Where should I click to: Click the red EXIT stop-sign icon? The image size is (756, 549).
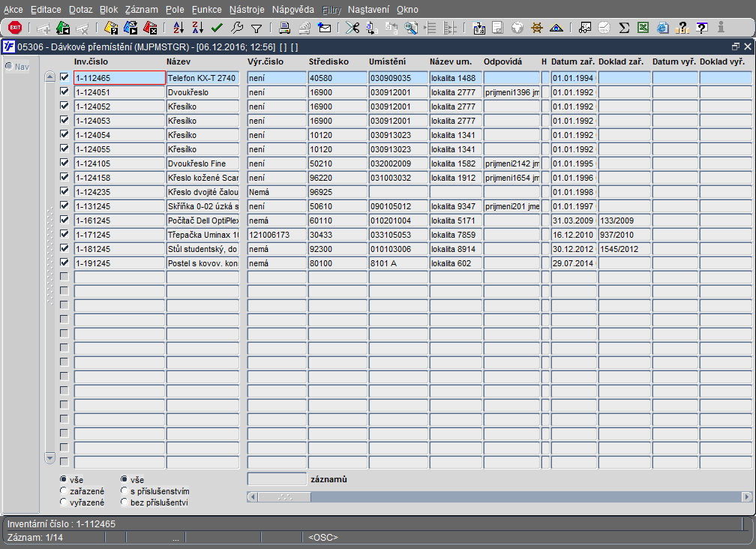(15, 28)
